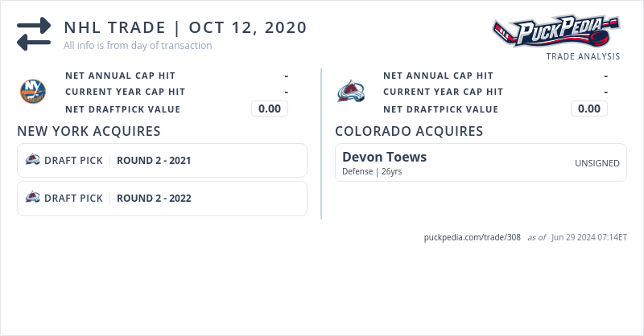Click the Defense | 26yrs player details
The width and height of the screenshot is (644, 336).
pyautogui.click(x=373, y=171)
